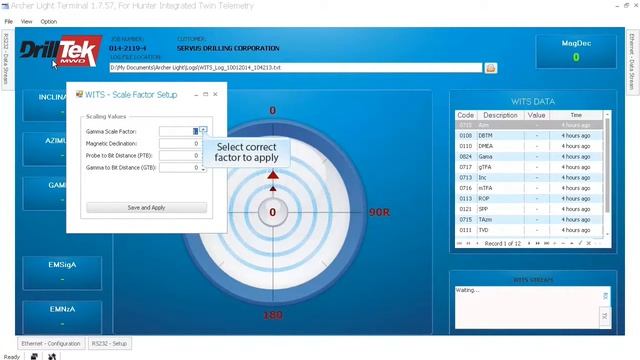
Task: Increase Gamma Scale Factor with up arrow
Action: pos(203,129)
